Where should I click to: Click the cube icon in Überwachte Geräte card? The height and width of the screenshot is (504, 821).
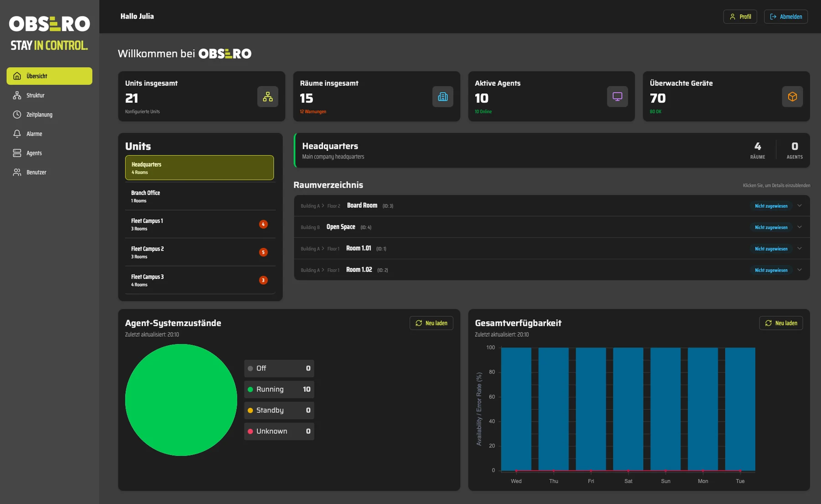[792, 97]
